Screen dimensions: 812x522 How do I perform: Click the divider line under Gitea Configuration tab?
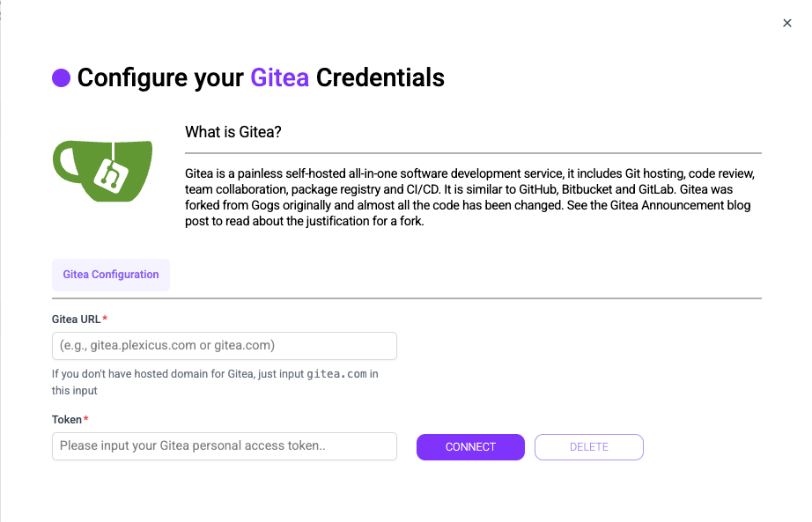(407, 298)
